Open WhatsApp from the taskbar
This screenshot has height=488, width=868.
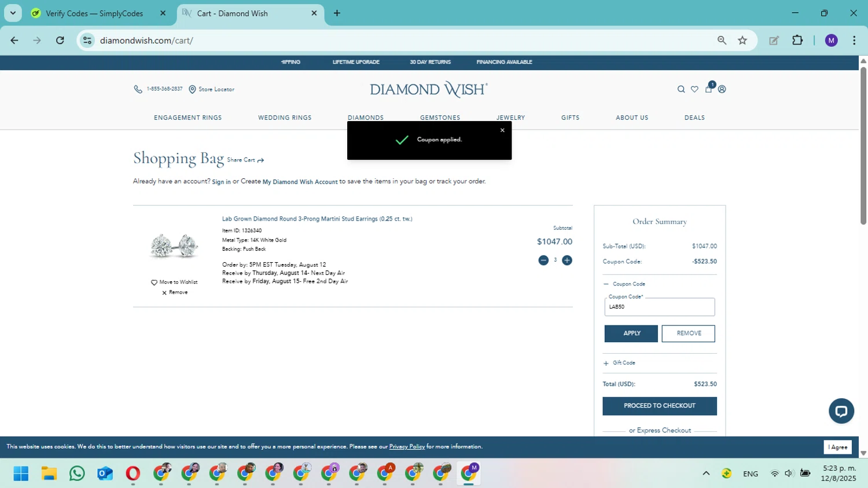[76, 474]
